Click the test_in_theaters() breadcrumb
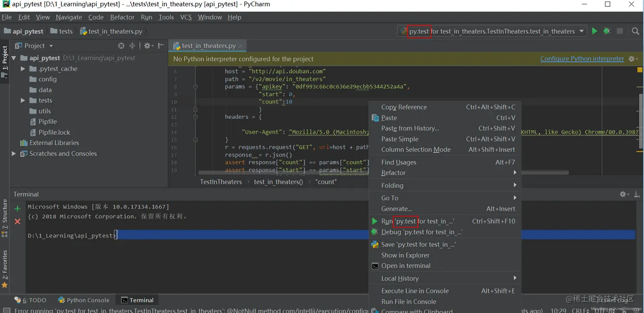The height and width of the screenshot is (313, 644). tap(279, 182)
